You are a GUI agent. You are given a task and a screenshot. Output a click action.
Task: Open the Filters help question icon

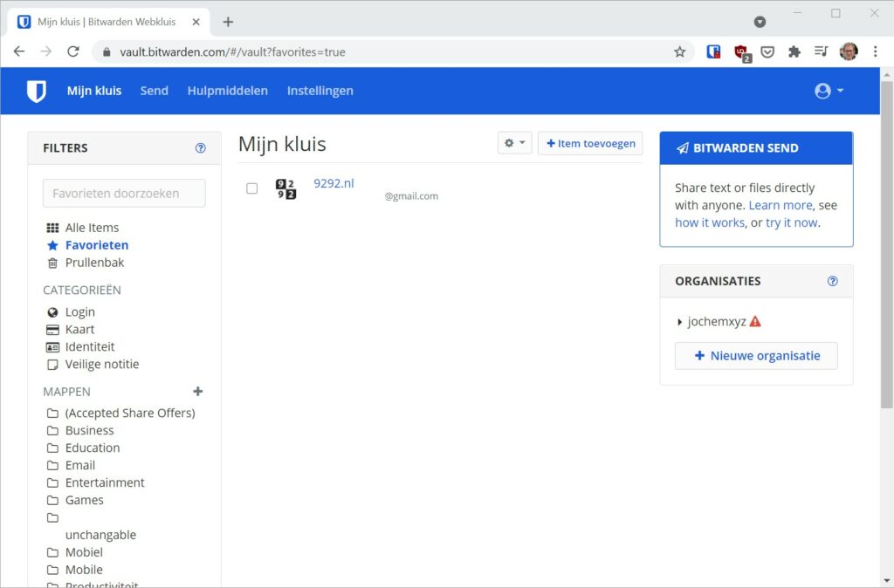click(200, 148)
